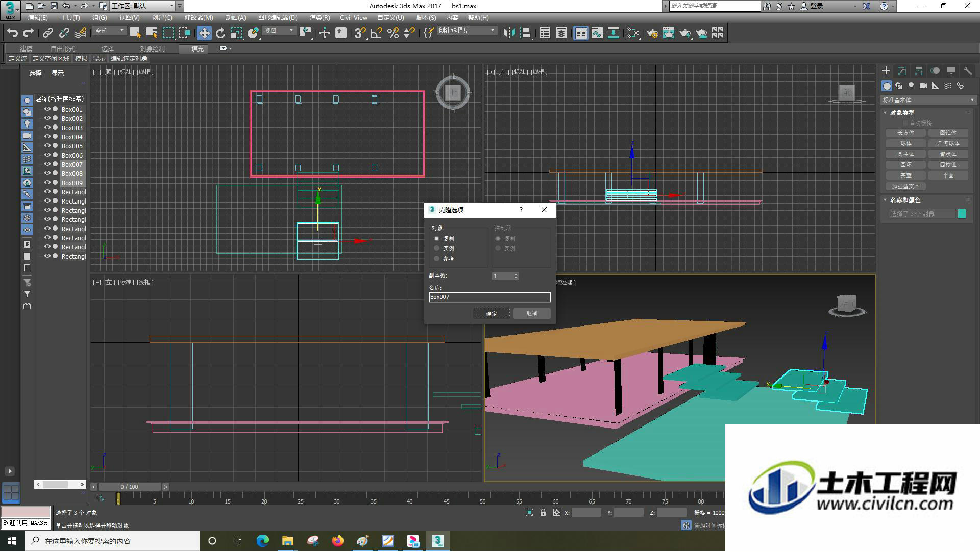The width and height of the screenshot is (980, 552).
Task: Switch to the Freeform ribbon tab
Action: (x=62, y=49)
